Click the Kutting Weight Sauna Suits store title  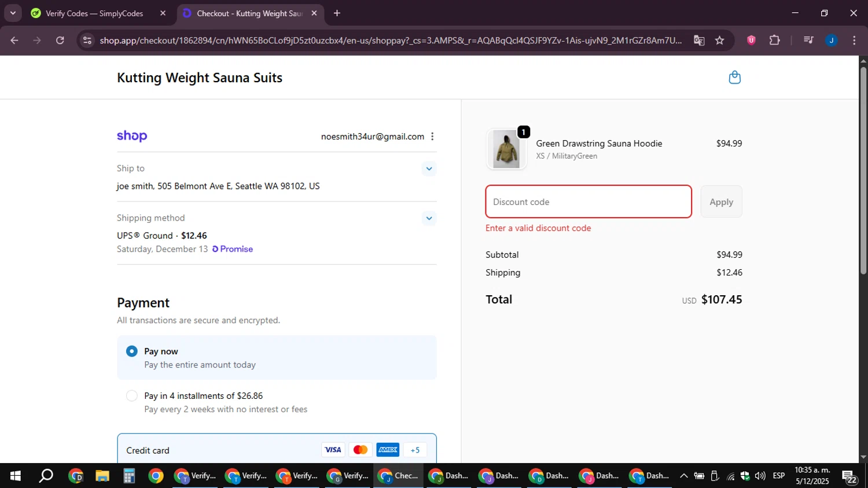200,78
